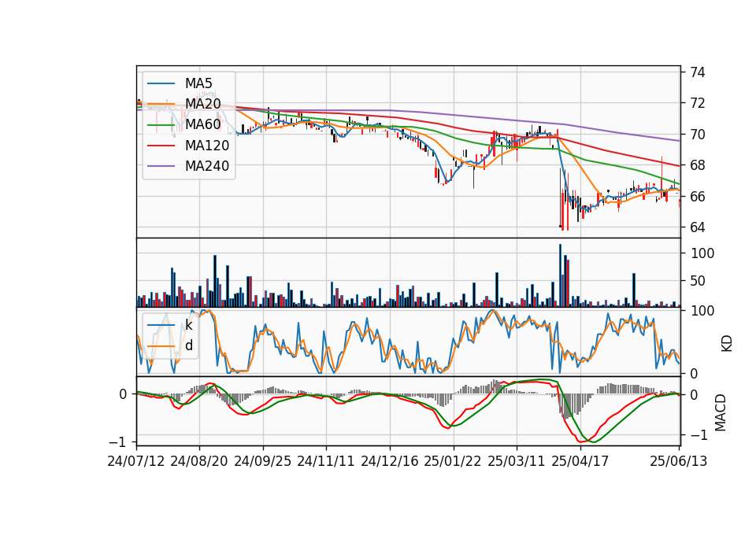Click the tallest volume bar in April
This screenshot has width=756, height=543.
[x=560, y=275]
